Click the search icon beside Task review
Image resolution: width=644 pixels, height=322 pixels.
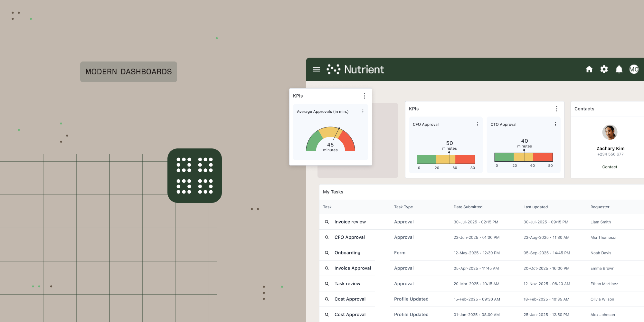[x=327, y=283]
